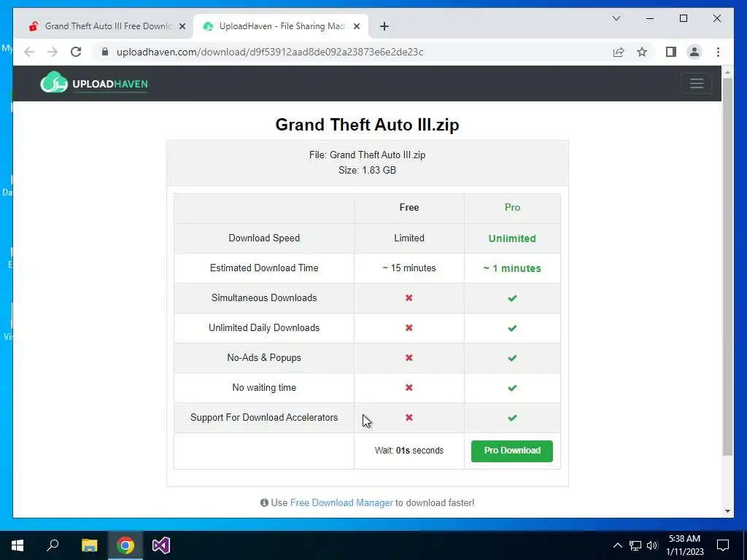Viewport: 747px width, 560px height.
Task: Click the info icon before Use Free Download Manager
Action: click(264, 503)
